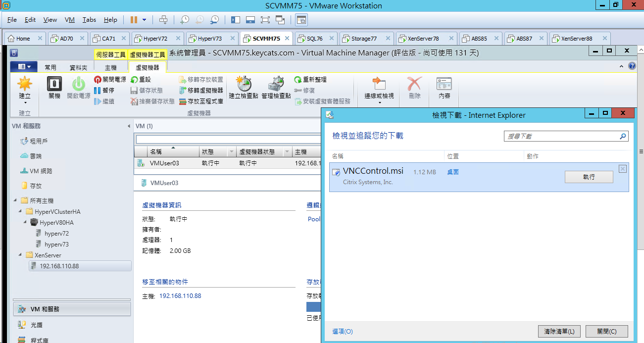
Task: Open the VMware File menu
Action: coord(12,20)
